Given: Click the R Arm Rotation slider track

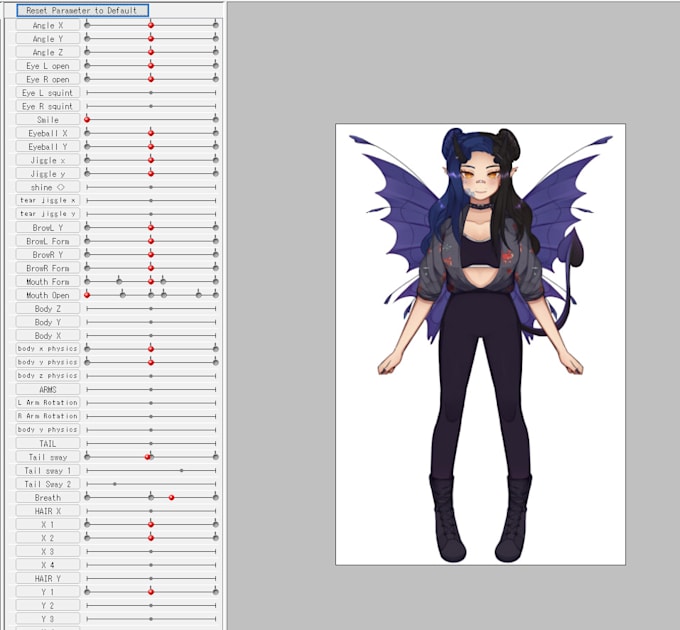Looking at the screenshot, I should click(x=151, y=416).
